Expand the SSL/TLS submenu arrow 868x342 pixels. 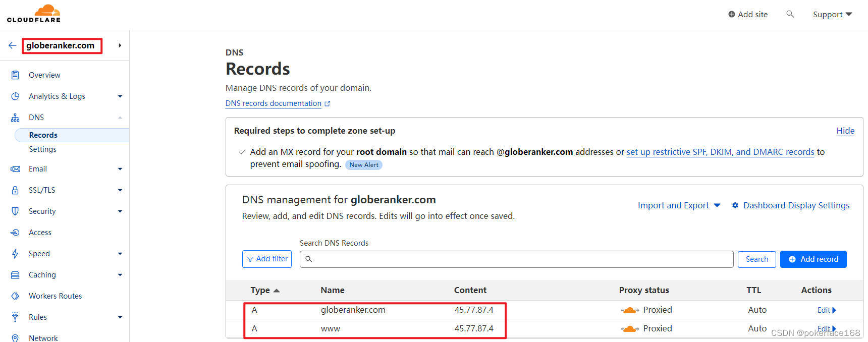click(120, 190)
